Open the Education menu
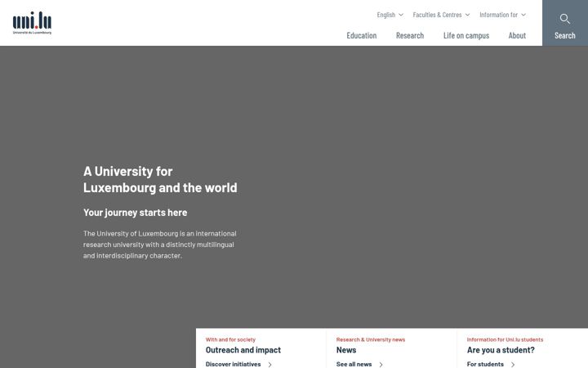 coord(362,35)
